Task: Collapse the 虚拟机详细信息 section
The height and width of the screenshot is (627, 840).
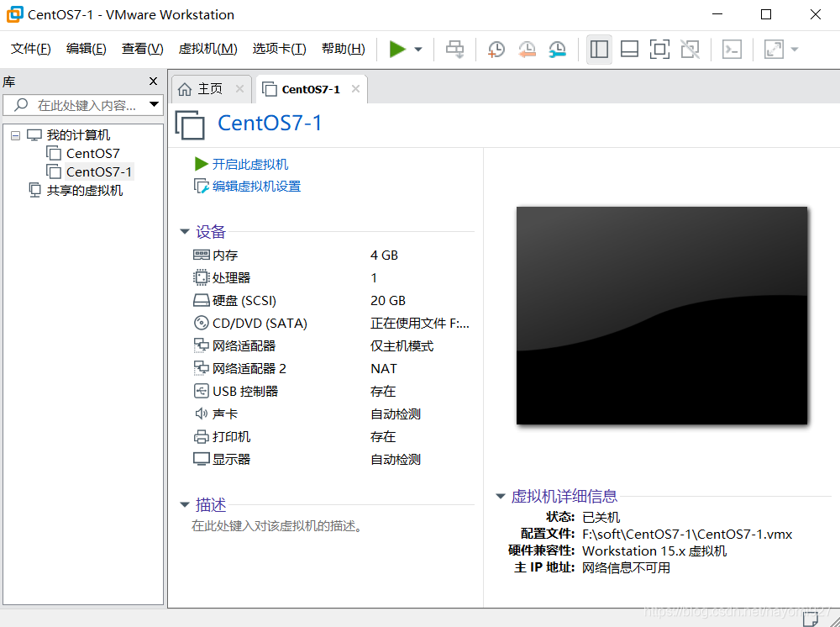Action: [x=501, y=496]
